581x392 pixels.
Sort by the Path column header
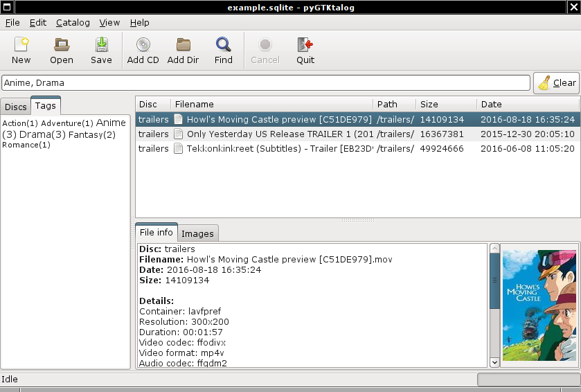point(394,104)
